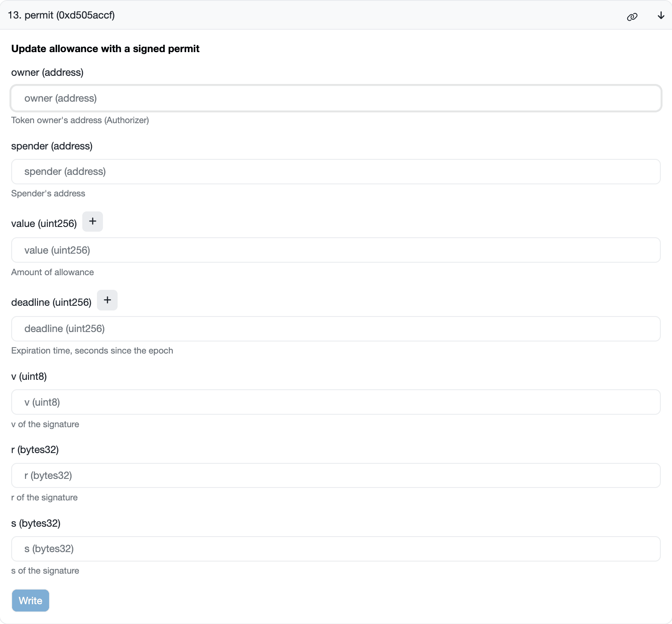This screenshot has height=624, width=672.
Task: Select the plus button after the value label
Action: [92, 221]
